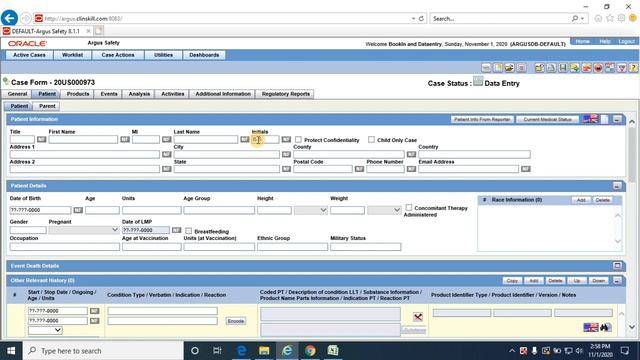640x360 pixels.
Task: Open the Regulatory Reports tab
Action: (x=286, y=94)
